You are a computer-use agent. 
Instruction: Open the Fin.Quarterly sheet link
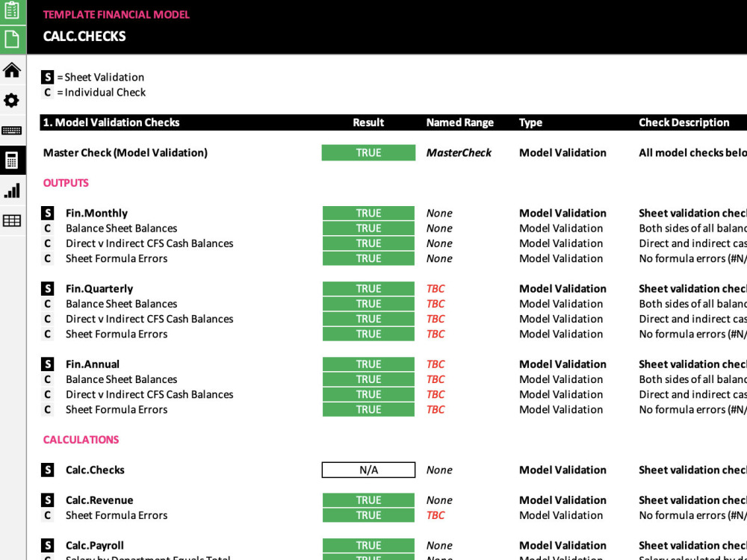point(99,288)
